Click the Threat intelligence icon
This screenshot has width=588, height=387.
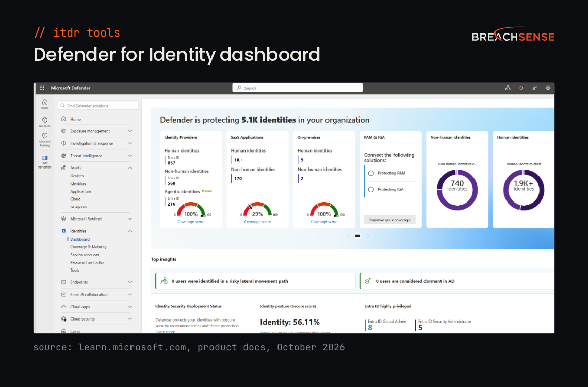coord(63,156)
